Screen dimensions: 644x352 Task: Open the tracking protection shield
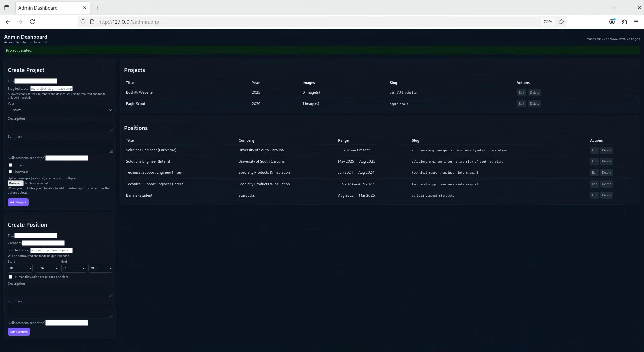click(83, 22)
